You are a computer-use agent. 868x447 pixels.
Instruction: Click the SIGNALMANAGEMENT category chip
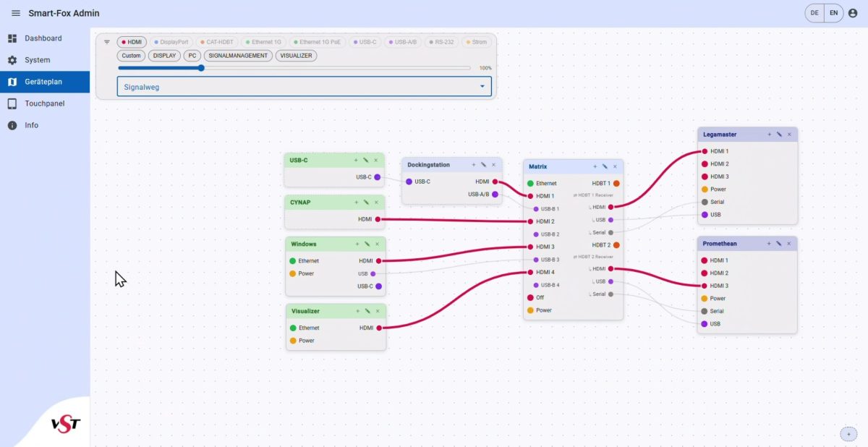tap(238, 56)
